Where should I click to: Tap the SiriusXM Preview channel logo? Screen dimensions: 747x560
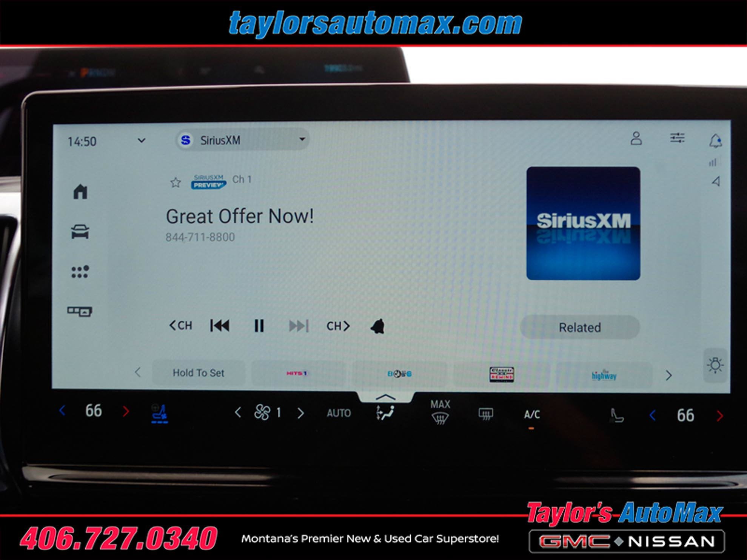(209, 182)
